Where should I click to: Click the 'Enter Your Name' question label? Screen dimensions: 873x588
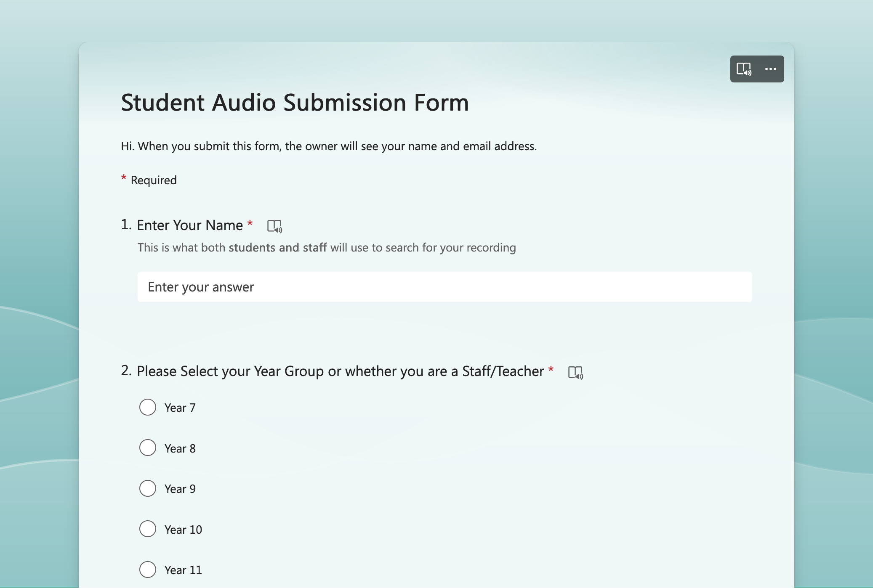tap(190, 225)
